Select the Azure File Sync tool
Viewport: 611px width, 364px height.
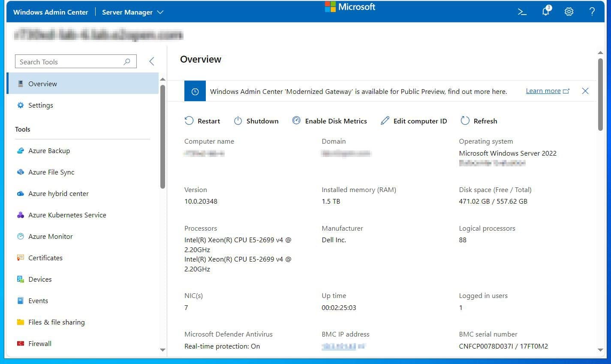pyautogui.click(x=51, y=172)
